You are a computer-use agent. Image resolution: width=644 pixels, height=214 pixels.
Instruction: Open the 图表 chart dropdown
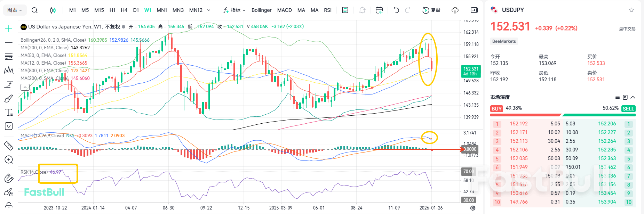(15, 10)
